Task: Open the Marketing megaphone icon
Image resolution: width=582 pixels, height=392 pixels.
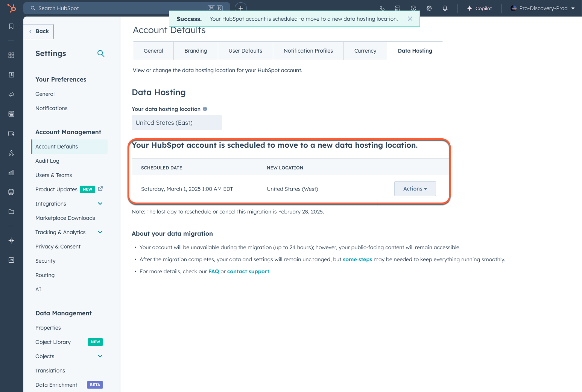Action: point(11,94)
